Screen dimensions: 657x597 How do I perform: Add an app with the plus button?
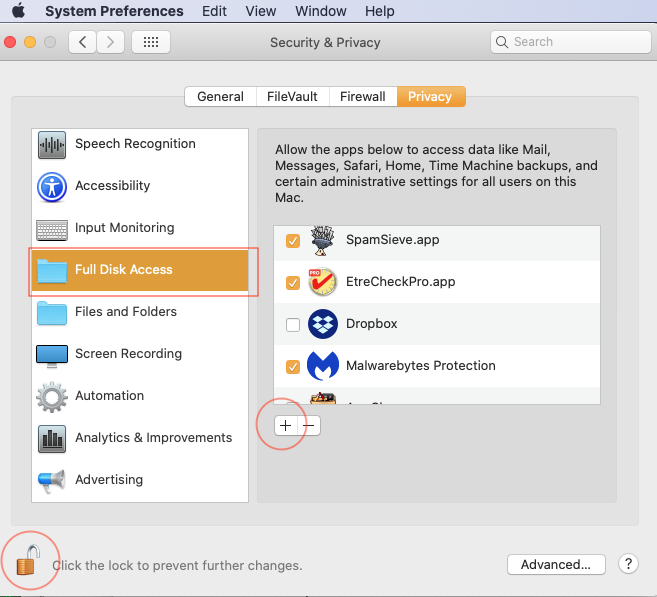pyautogui.click(x=286, y=426)
